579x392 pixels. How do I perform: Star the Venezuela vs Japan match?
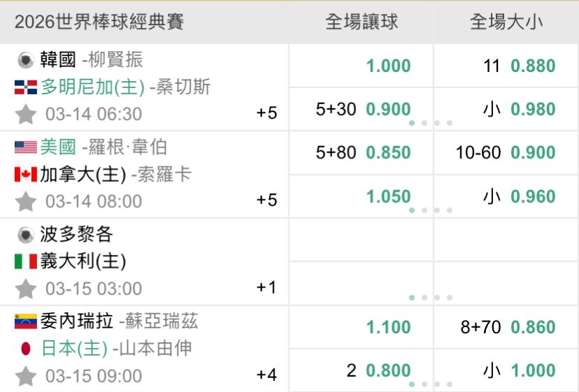[26, 376]
